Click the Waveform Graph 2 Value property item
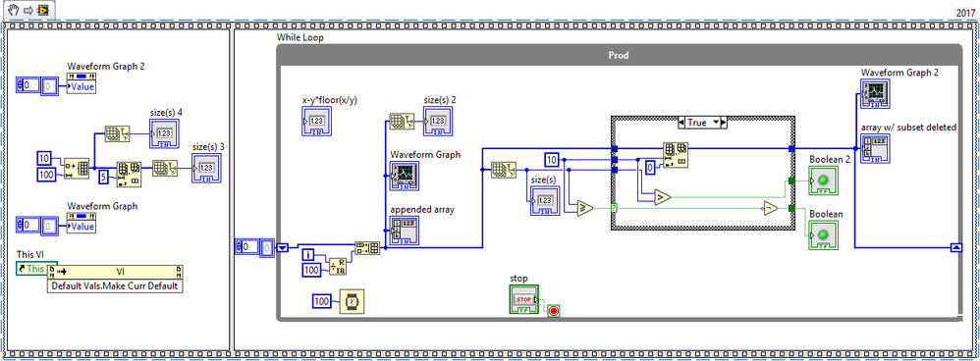This screenshot has height=361, width=980. (81, 86)
